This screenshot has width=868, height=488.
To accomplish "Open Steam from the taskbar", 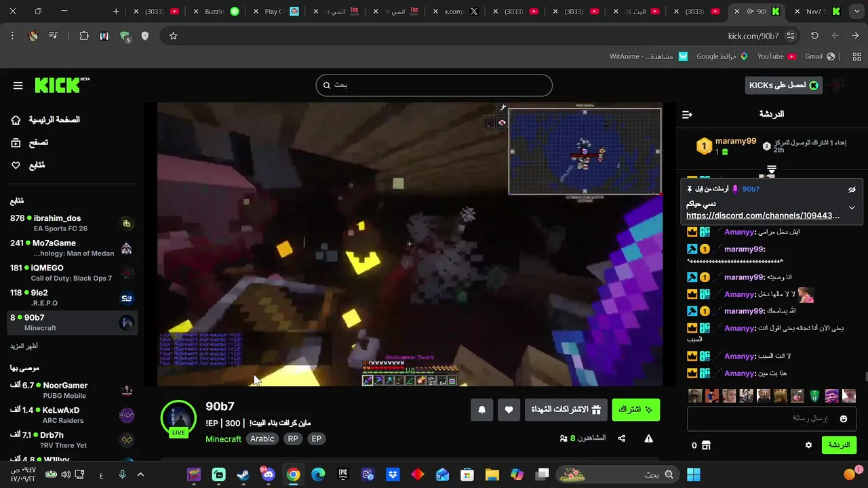I will 243,474.
